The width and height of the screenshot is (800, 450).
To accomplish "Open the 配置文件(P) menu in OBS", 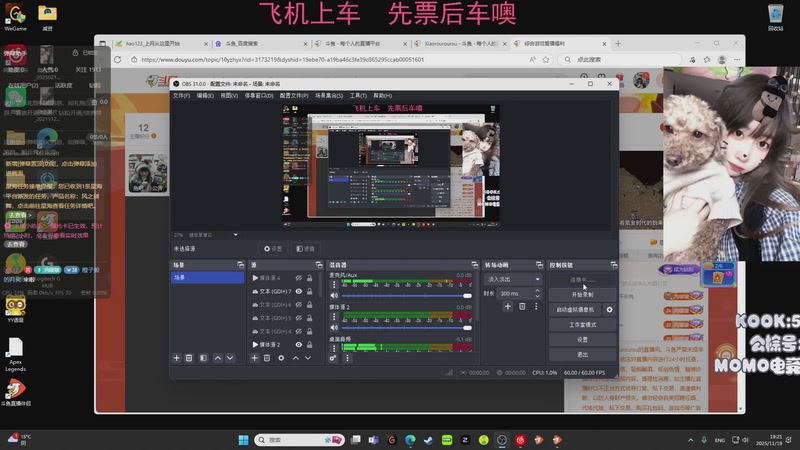I will [x=294, y=95].
